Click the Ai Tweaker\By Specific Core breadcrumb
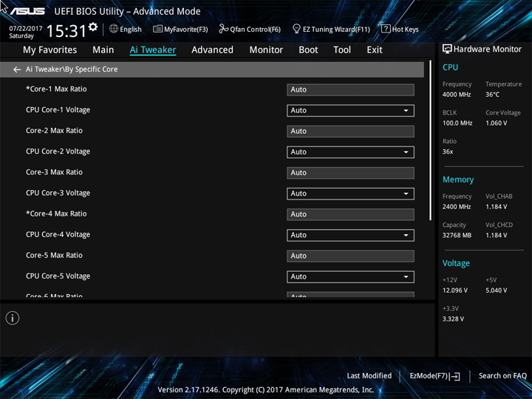 [72, 69]
